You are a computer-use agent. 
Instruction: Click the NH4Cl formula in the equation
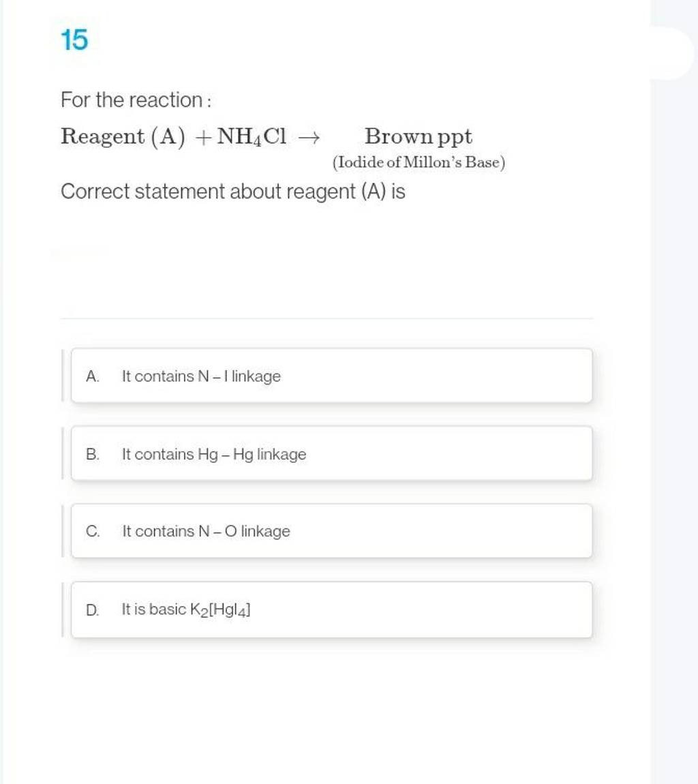coord(252,137)
